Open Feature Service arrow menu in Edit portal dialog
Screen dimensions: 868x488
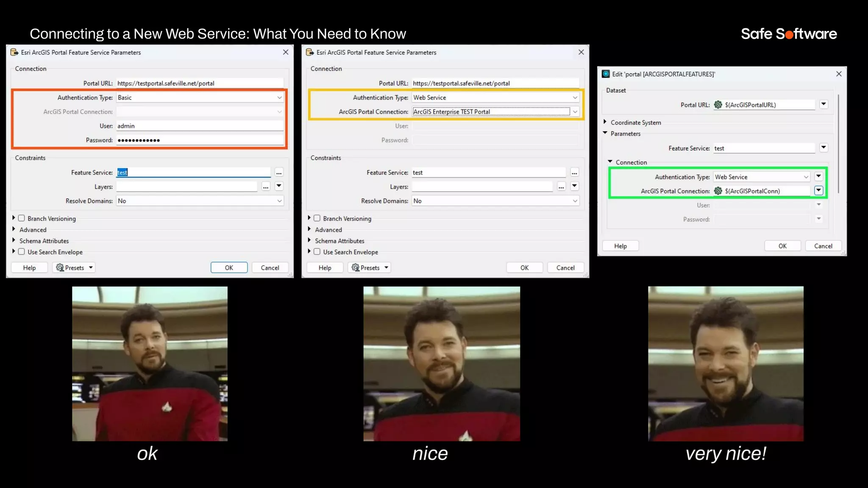(x=823, y=147)
